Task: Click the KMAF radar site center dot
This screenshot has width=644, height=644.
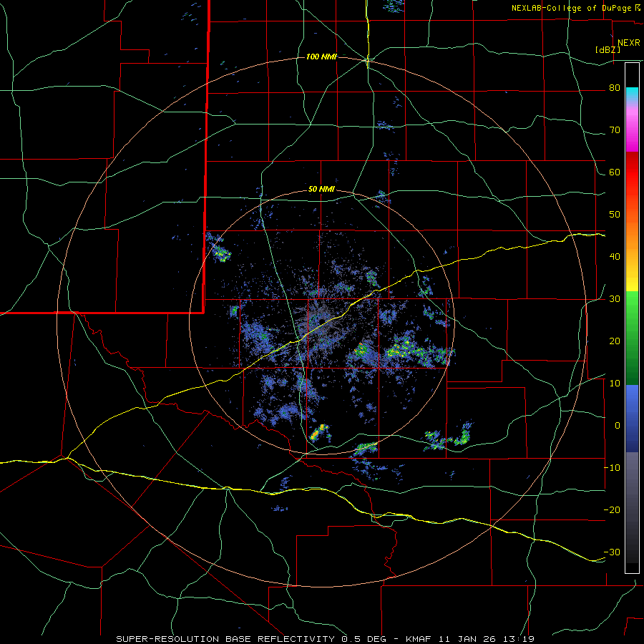Action: tap(322, 321)
